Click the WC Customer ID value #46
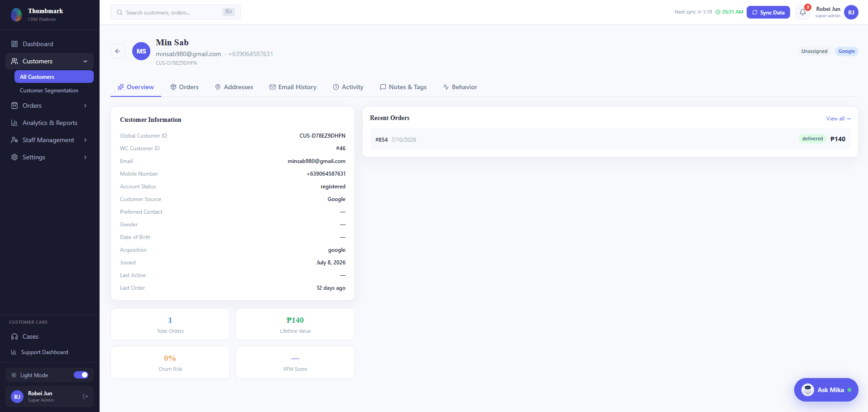 tap(340, 149)
